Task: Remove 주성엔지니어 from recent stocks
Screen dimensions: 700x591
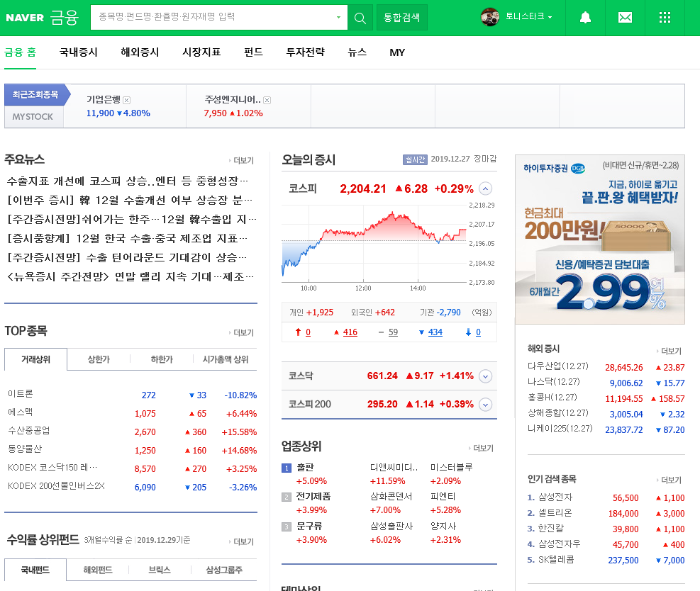Action: (x=267, y=101)
